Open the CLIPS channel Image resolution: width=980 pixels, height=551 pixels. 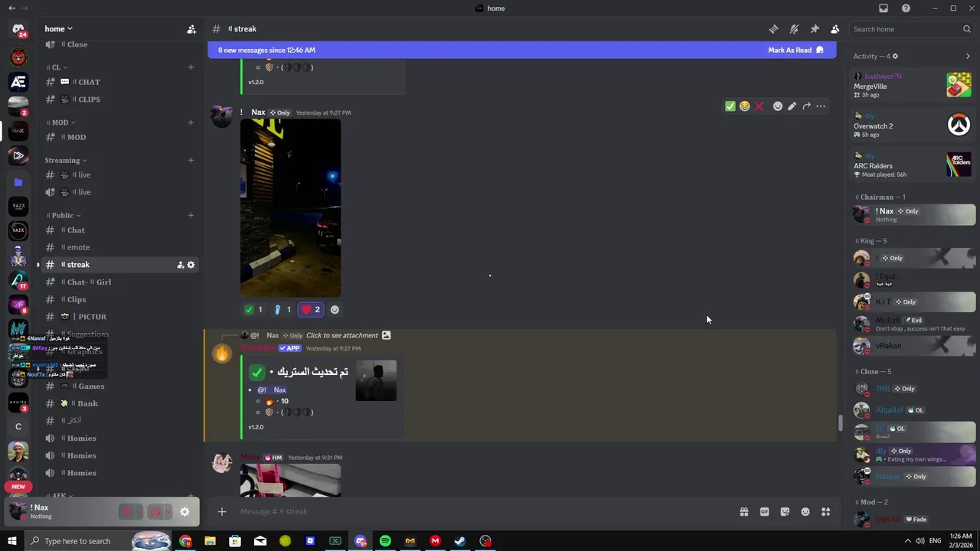click(120, 99)
